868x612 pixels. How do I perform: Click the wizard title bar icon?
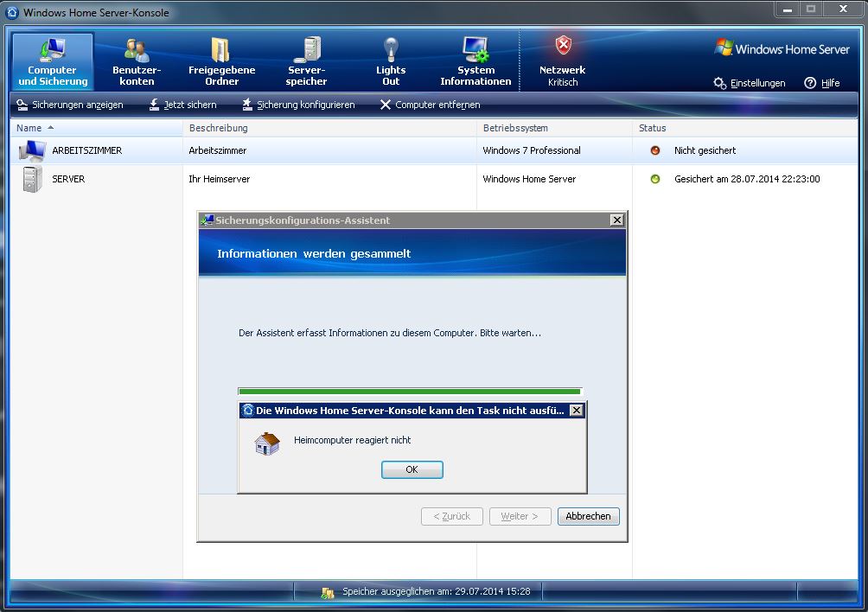point(207,220)
